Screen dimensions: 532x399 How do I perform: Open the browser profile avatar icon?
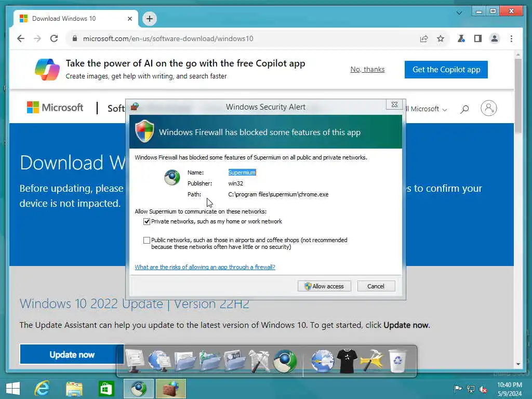click(x=495, y=38)
